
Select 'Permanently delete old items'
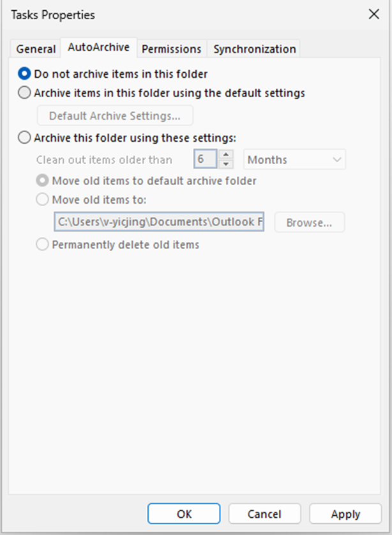pos(42,244)
